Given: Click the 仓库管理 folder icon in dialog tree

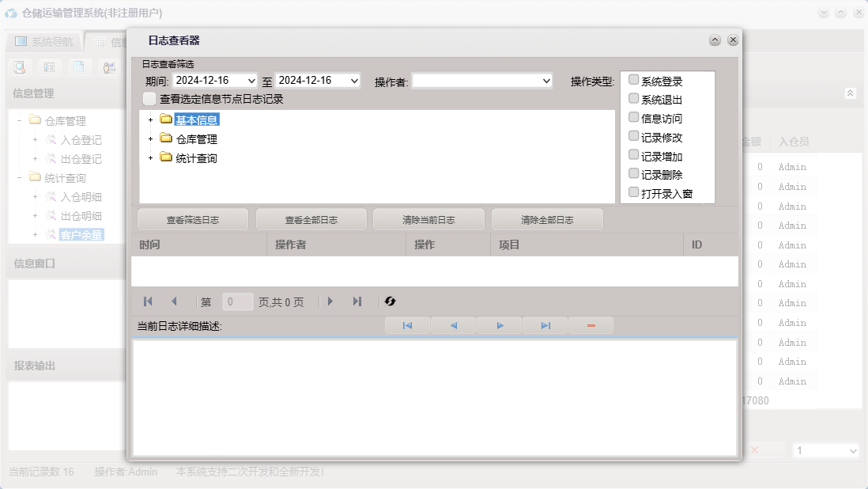Looking at the screenshot, I should pos(165,138).
